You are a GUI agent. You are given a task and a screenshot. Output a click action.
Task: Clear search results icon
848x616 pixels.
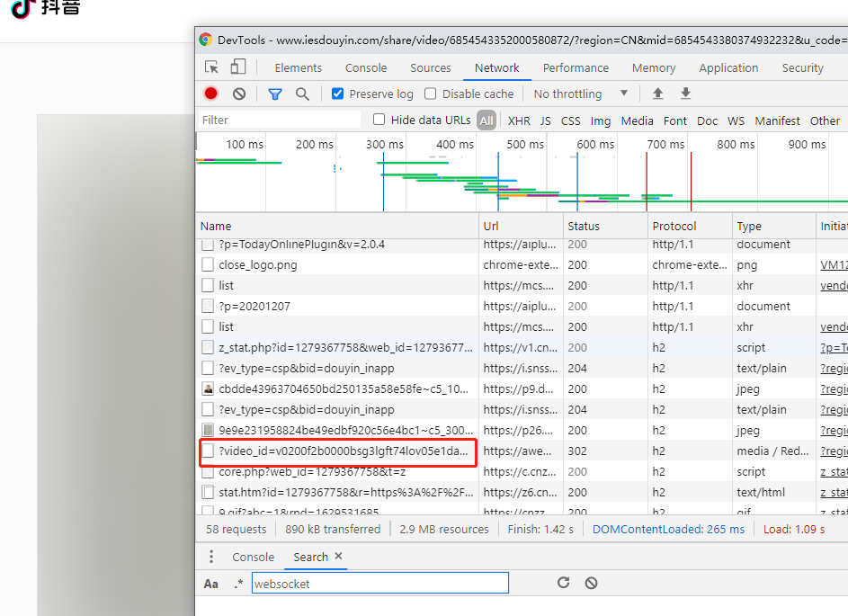click(x=591, y=583)
